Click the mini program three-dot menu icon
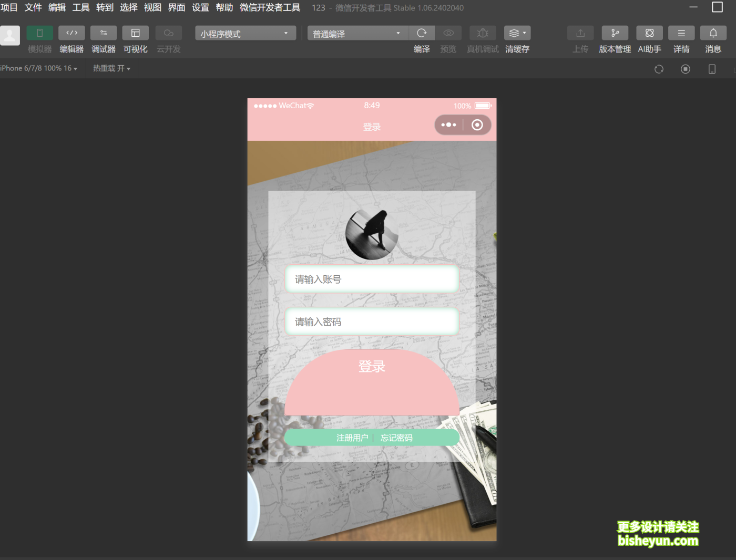Screen dimensions: 736x560 tap(448, 125)
